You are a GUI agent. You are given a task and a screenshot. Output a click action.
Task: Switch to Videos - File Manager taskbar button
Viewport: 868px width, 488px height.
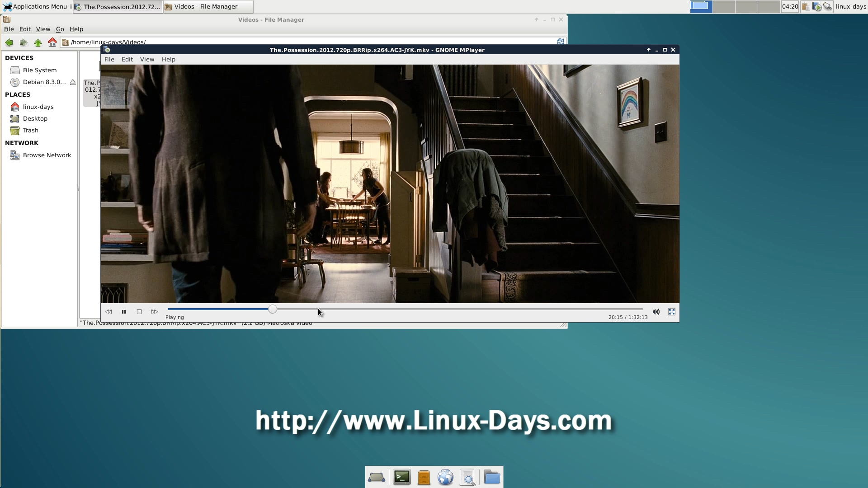(208, 6)
